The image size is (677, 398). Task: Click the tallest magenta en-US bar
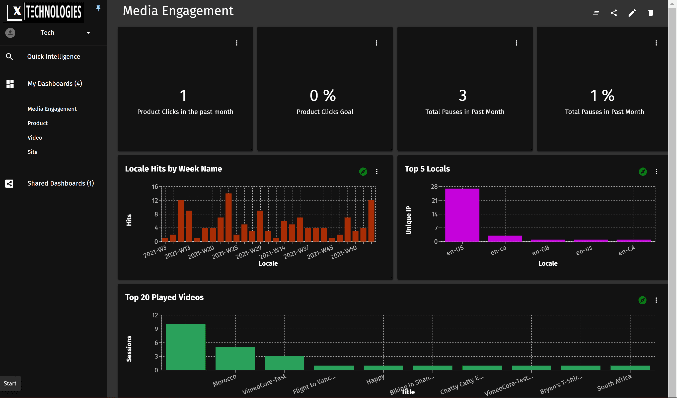click(x=462, y=215)
